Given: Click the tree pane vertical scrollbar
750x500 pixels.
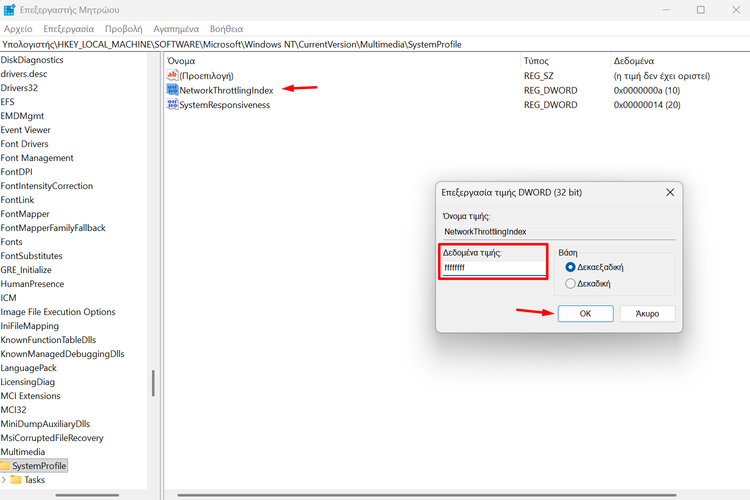Looking at the screenshot, I should pos(153,383).
